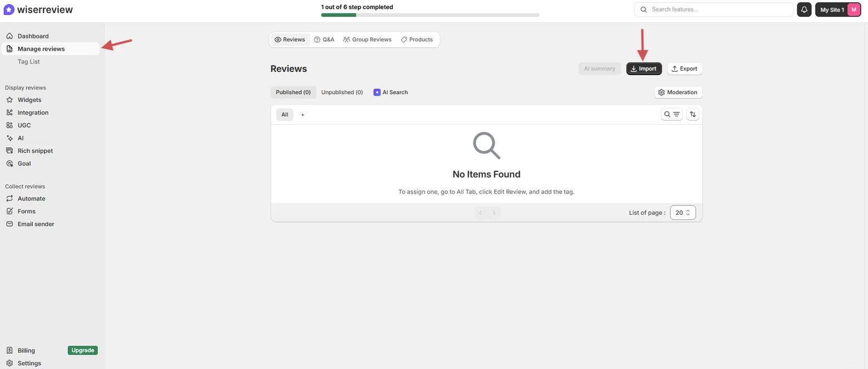Click the Import button
Screen dimensions: 868x369
644,68
